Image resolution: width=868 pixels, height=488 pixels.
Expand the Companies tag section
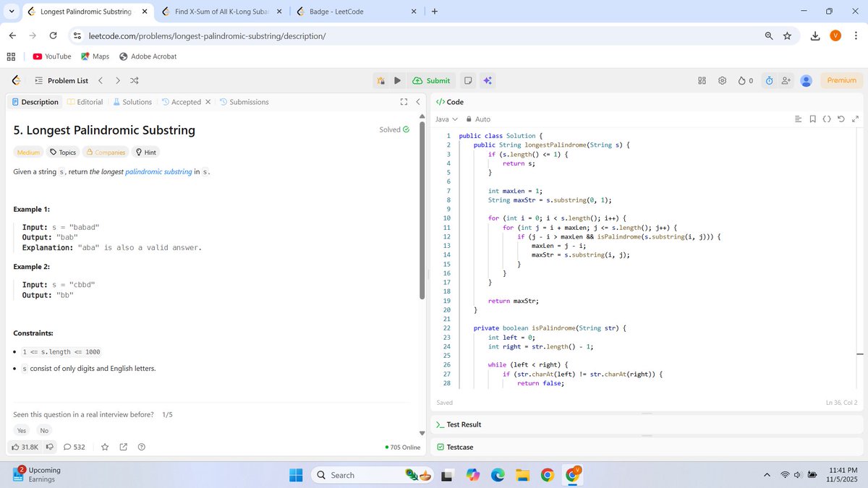pyautogui.click(x=106, y=153)
